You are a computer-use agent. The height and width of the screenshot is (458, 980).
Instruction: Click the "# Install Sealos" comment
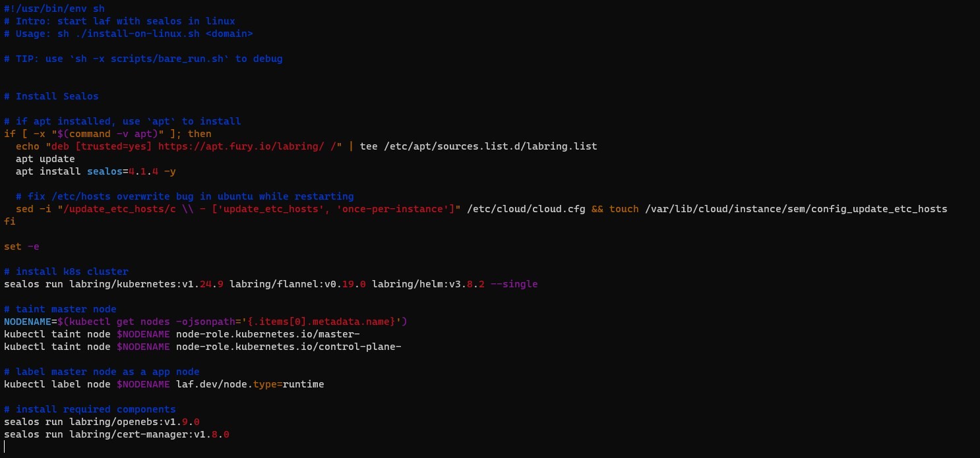point(51,96)
